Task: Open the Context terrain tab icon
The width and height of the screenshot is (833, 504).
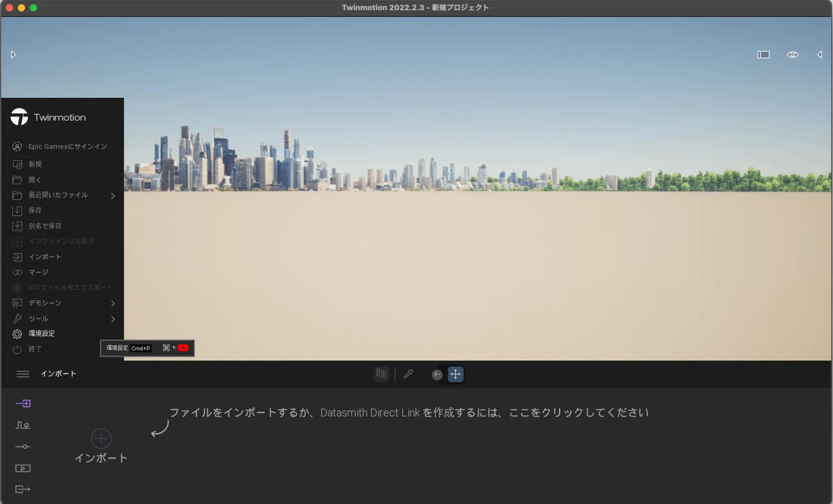Action: 23,425
